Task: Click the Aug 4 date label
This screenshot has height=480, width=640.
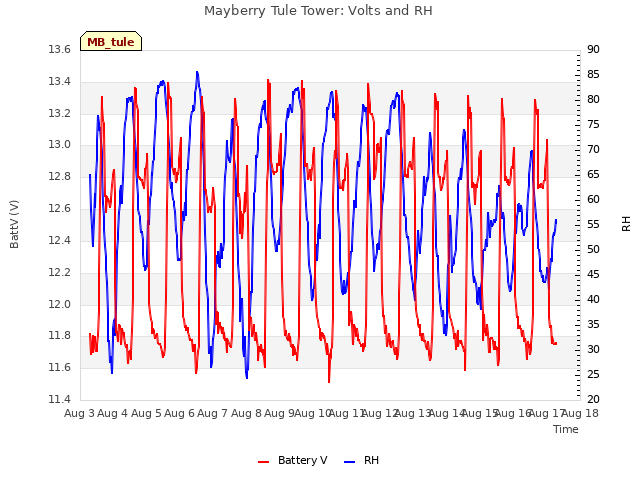Action: [113, 413]
